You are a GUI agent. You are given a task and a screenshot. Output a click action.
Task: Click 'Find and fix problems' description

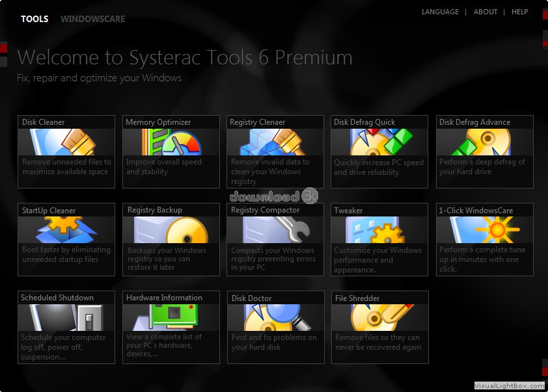pyautogui.click(x=274, y=342)
